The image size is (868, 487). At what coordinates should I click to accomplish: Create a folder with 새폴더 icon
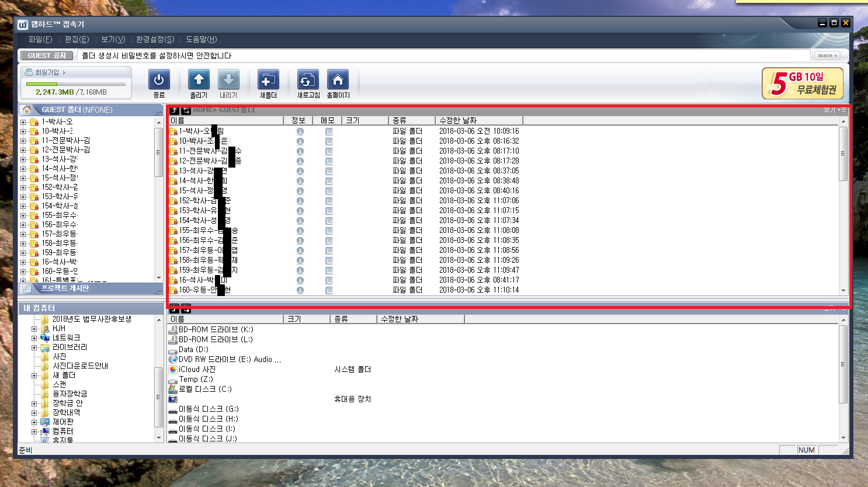pos(268,80)
